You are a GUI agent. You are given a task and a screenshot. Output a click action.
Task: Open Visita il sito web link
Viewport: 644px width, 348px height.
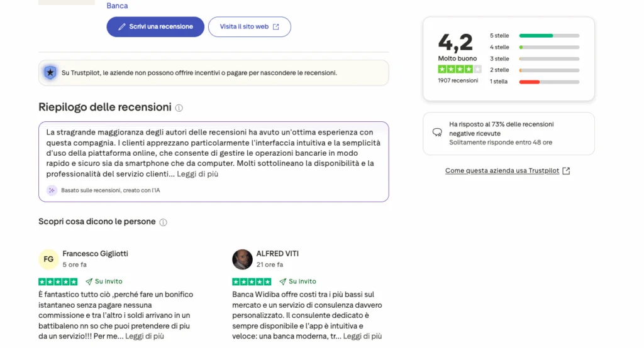[x=249, y=26]
